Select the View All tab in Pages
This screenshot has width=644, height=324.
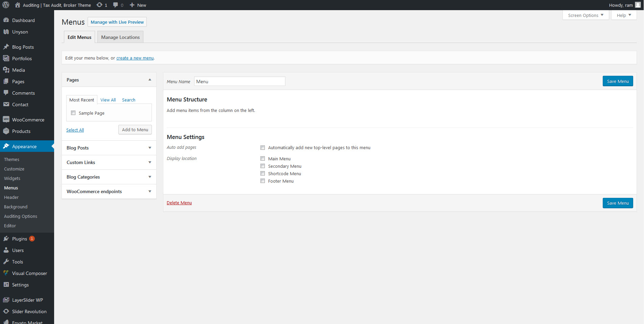point(108,99)
